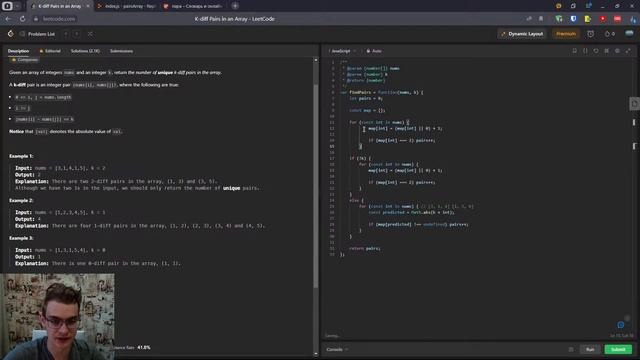Open the Solutions tab

[85, 51]
